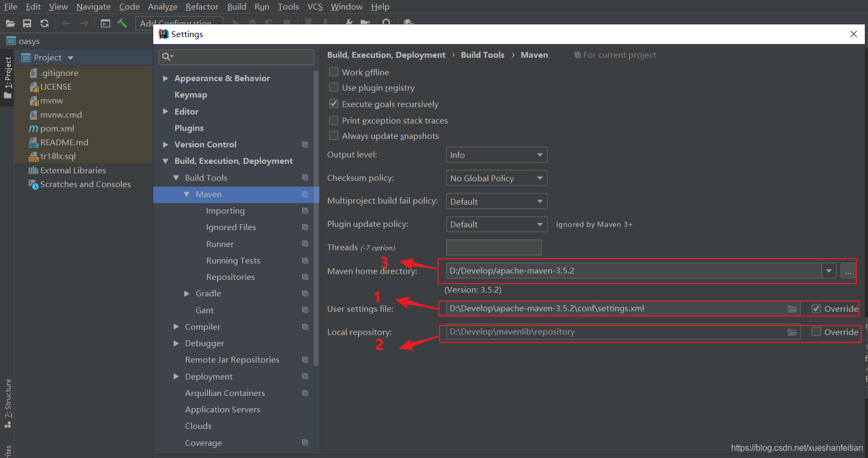Click the project-level icon next to Runner
Viewport: 868px width, 458px height.
click(x=305, y=244)
